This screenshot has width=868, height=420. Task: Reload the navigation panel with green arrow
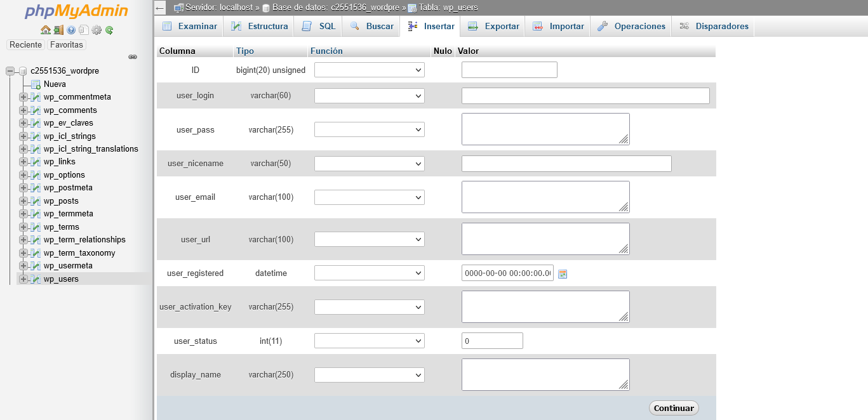point(109,30)
